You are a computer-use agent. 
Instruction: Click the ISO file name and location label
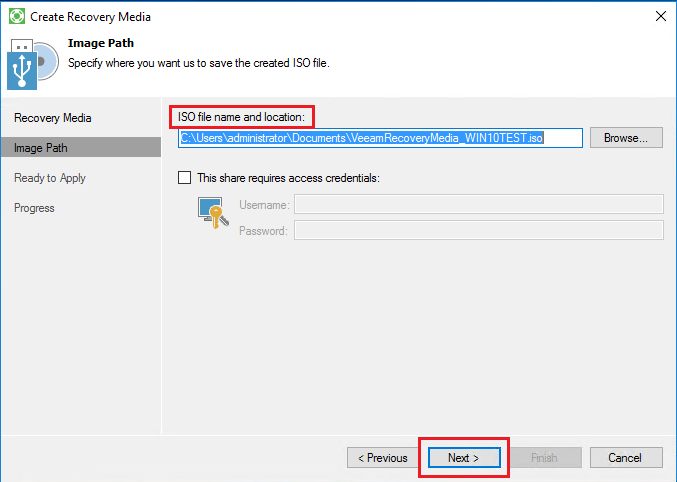tap(241, 118)
